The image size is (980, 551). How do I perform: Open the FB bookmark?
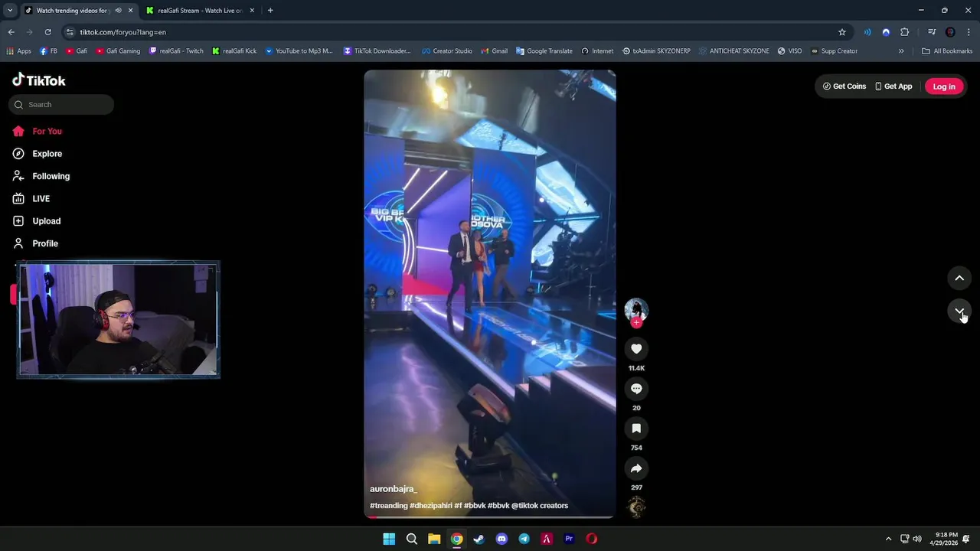tap(48, 51)
